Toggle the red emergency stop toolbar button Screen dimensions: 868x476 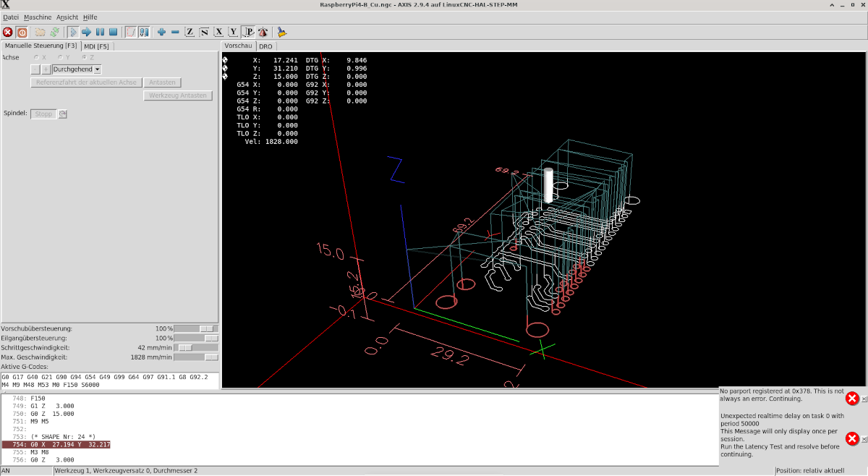point(8,32)
